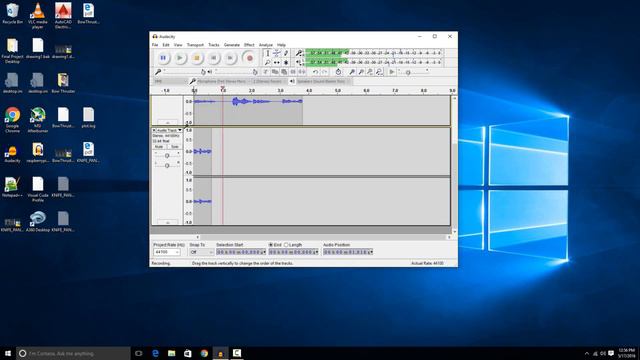The width and height of the screenshot is (640, 360).
Task: Click the Copy toolbar icon
Action: coord(275,72)
